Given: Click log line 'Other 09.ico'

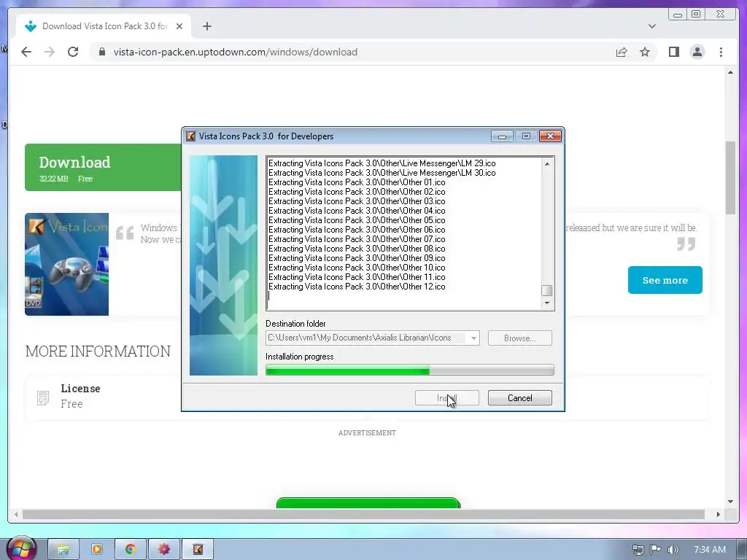Looking at the screenshot, I should (357, 258).
